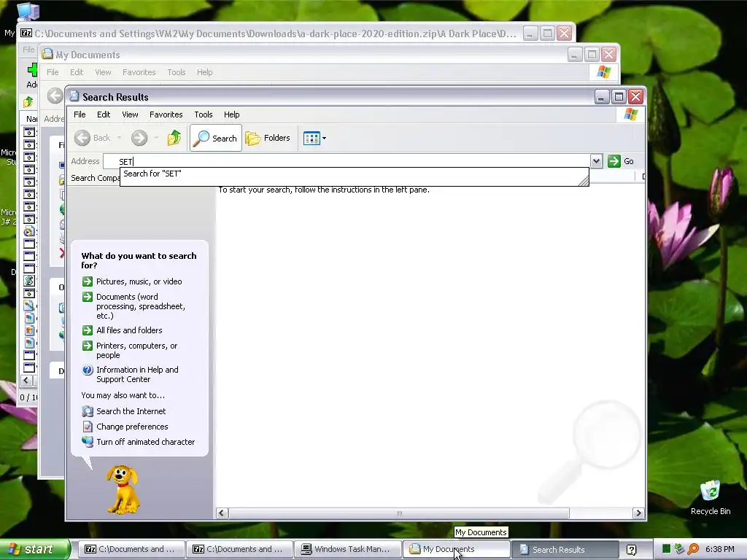Click the green Task Manager tray icon
Image resolution: width=747 pixels, height=560 pixels.
coord(667,549)
